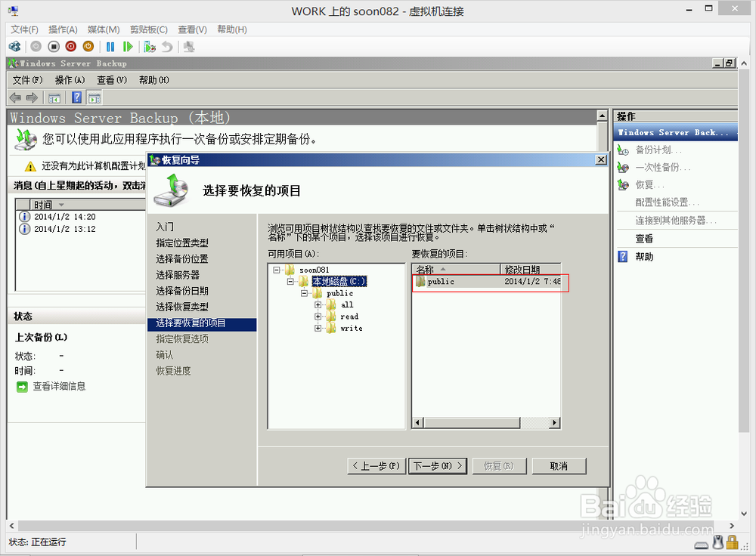The height and width of the screenshot is (556, 756).
Task: Click the VM Checkpoint icon
Action: 150,47
